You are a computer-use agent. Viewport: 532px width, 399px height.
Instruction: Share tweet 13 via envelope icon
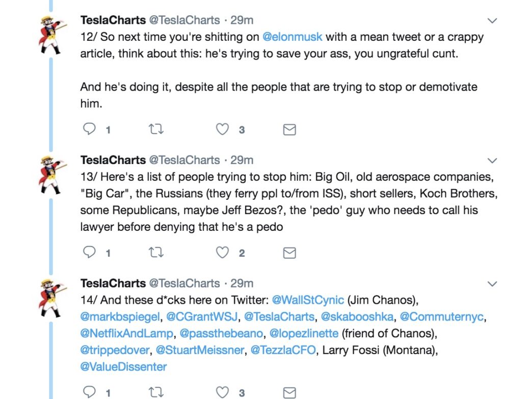289,253
